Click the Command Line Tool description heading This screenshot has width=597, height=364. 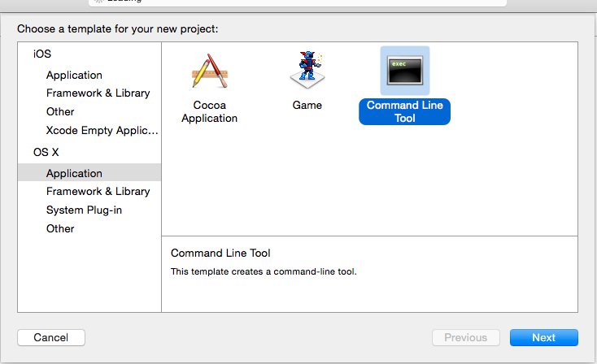tap(220, 253)
